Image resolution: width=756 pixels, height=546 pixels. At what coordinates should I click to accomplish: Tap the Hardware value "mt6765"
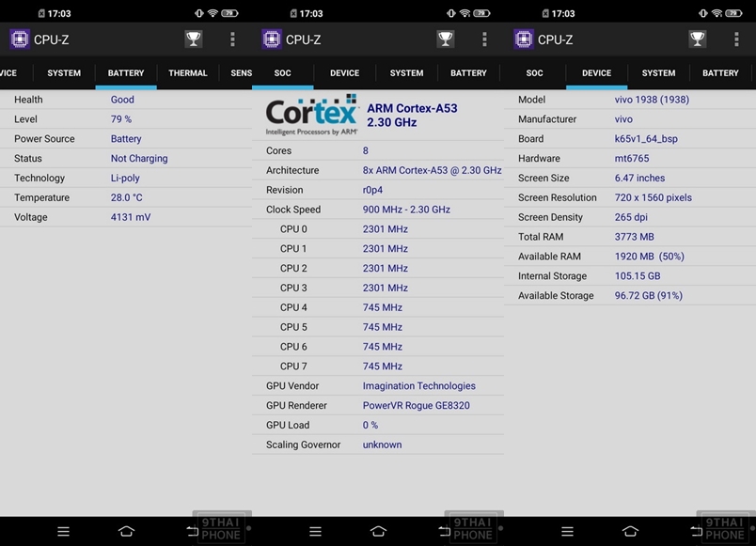coord(632,159)
